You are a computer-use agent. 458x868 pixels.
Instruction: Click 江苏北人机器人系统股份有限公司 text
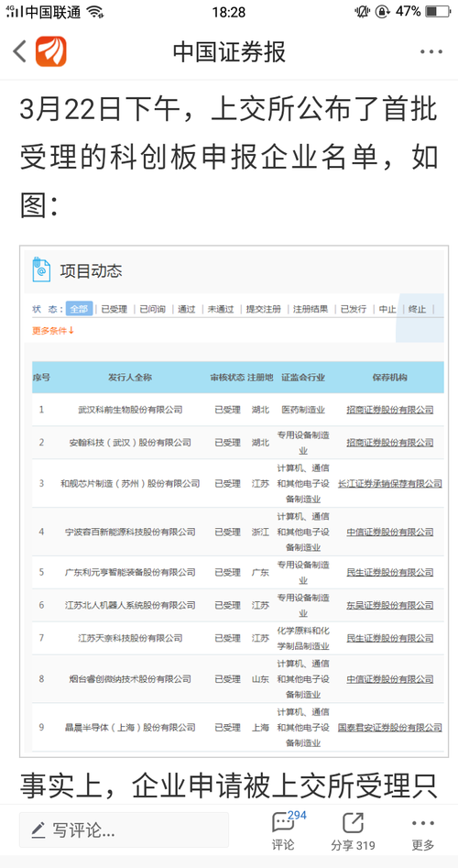130,605
